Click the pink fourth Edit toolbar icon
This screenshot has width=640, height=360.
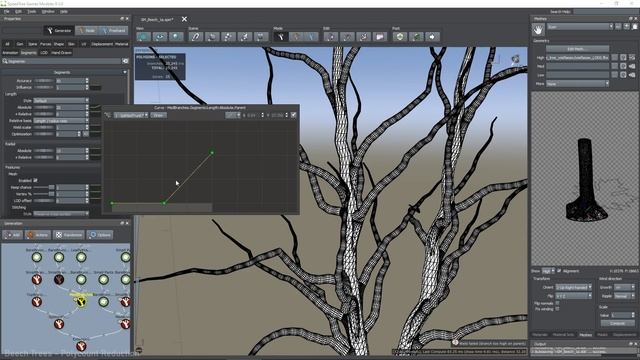pyautogui.click(x=380, y=37)
